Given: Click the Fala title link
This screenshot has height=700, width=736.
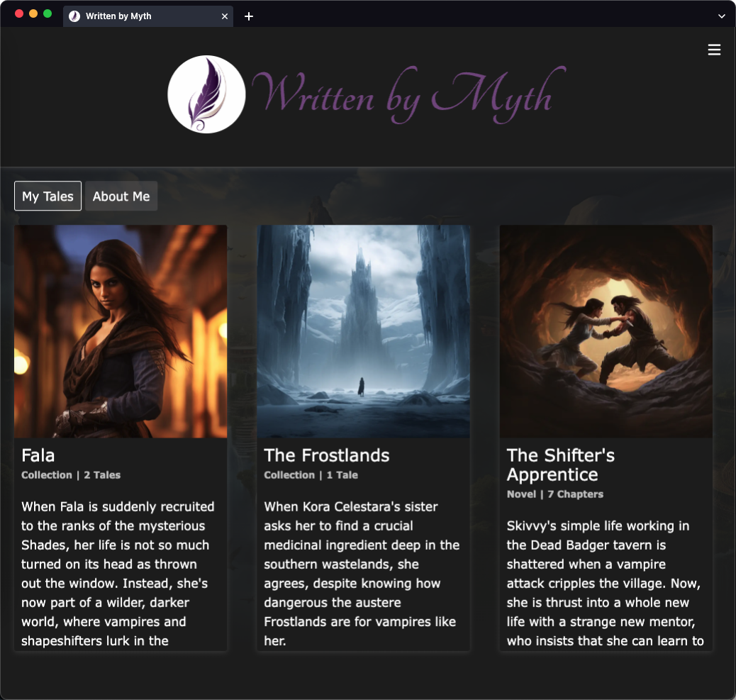Looking at the screenshot, I should [38, 455].
